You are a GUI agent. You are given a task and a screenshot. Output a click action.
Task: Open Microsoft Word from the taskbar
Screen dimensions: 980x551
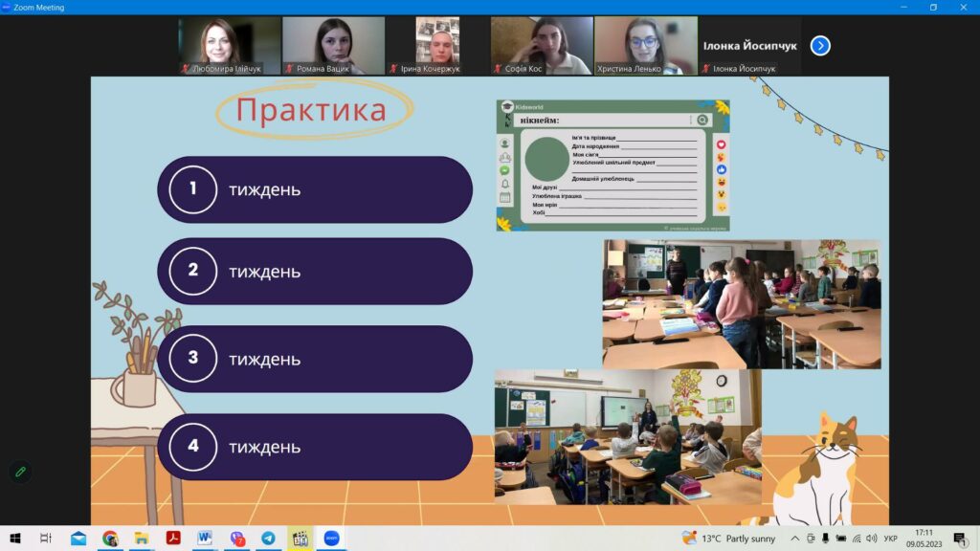click(205, 539)
